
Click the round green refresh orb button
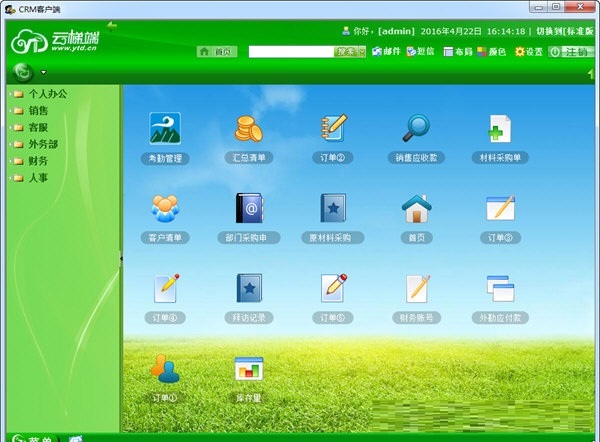coord(23,72)
